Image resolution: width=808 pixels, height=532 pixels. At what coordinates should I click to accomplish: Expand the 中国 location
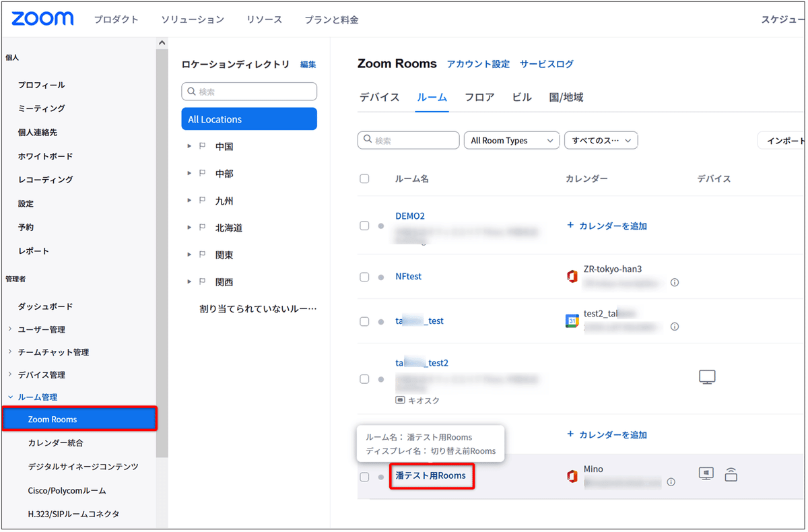pyautogui.click(x=189, y=146)
